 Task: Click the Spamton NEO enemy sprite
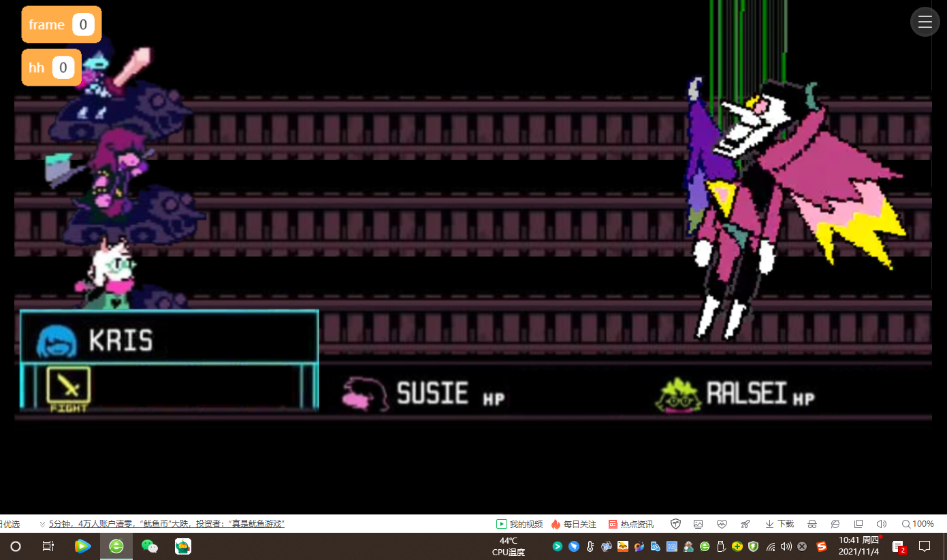(x=793, y=208)
